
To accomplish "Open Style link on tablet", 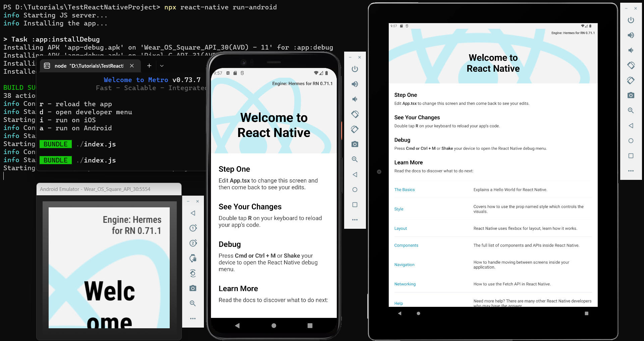I will coord(399,209).
